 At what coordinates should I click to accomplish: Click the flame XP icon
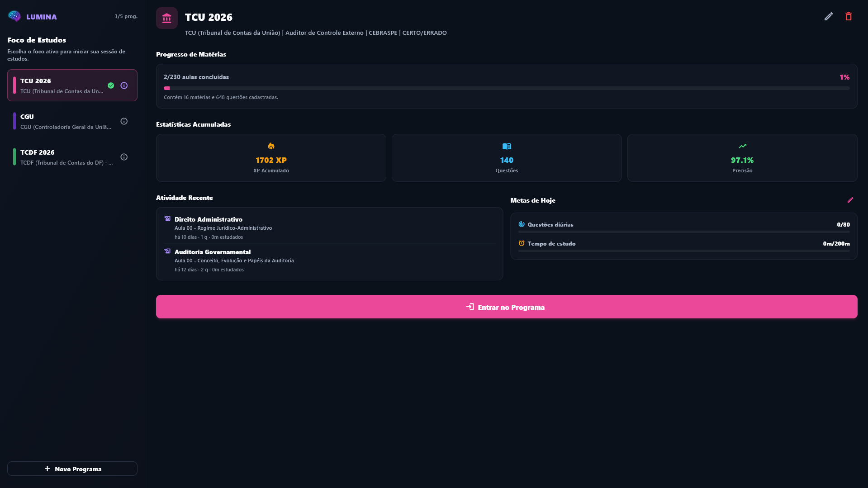(x=271, y=146)
